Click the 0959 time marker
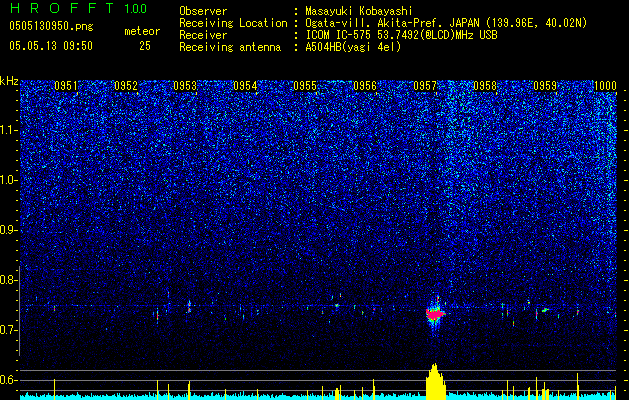Screen dimensions: 629x400 (545, 86)
